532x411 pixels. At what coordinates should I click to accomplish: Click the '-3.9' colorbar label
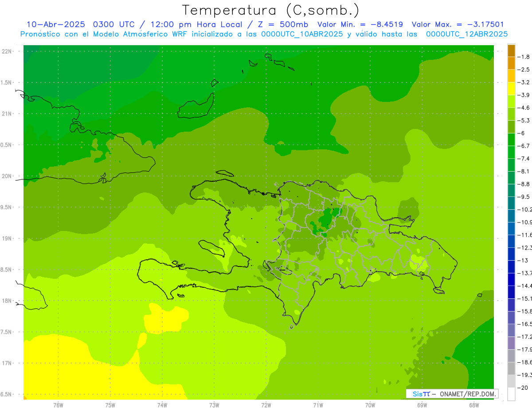click(x=524, y=95)
